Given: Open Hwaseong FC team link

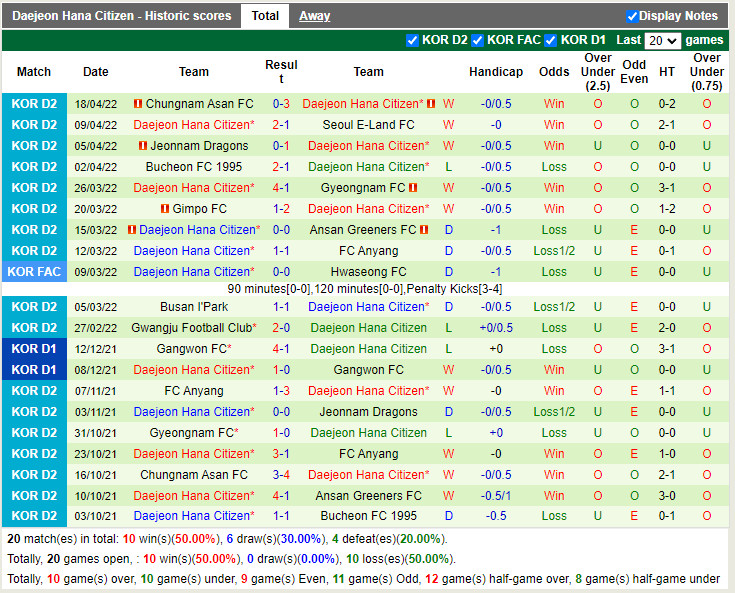Looking at the screenshot, I should coord(368,272).
